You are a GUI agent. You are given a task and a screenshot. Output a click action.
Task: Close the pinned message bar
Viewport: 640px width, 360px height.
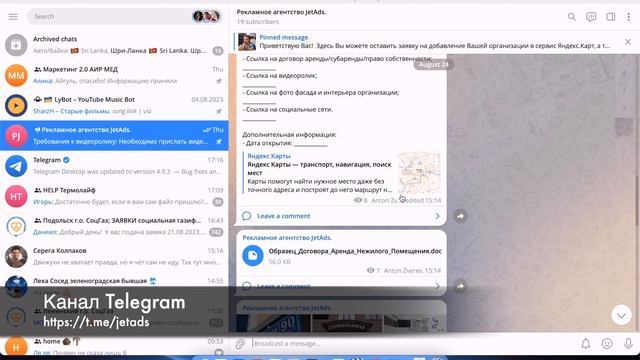[x=628, y=42]
